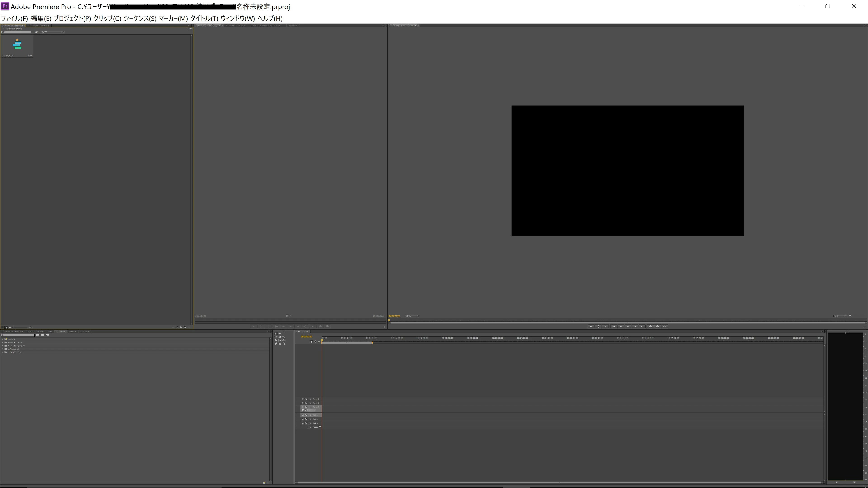Select the Pen tool
Viewport: 868px width, 488px height.
(x=276, y=344)
